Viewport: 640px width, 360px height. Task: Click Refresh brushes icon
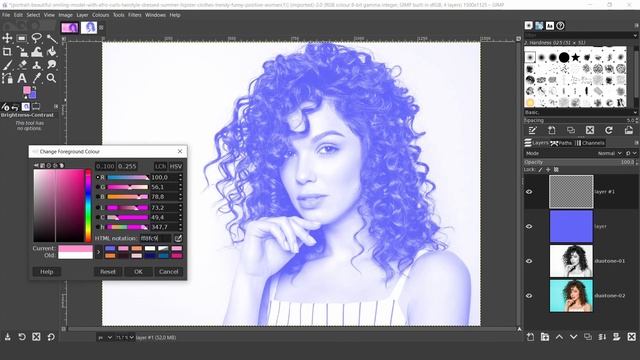coord(609,130)
